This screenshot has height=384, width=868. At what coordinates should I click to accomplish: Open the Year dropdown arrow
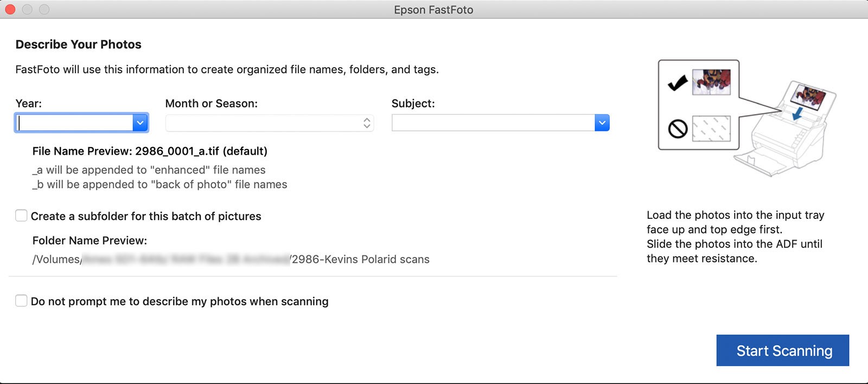[x=140, y=123]
